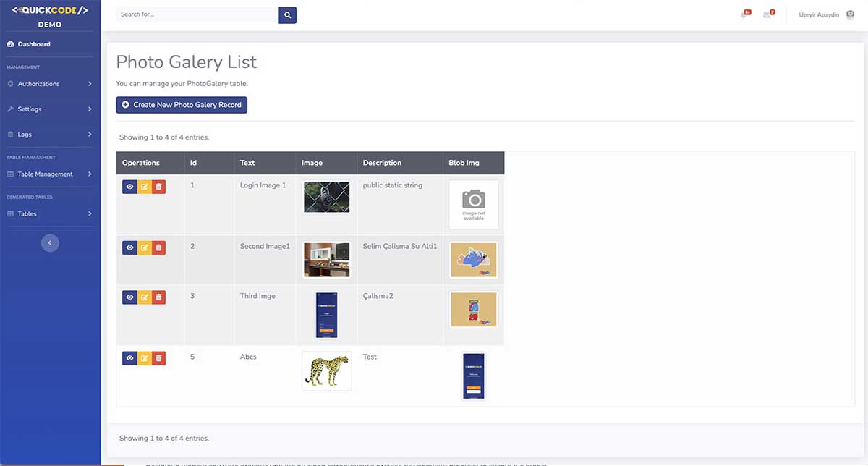Viewport: 868px width, 466px height.
Task: Delete the Abcs record
Action: pos(159,357)
